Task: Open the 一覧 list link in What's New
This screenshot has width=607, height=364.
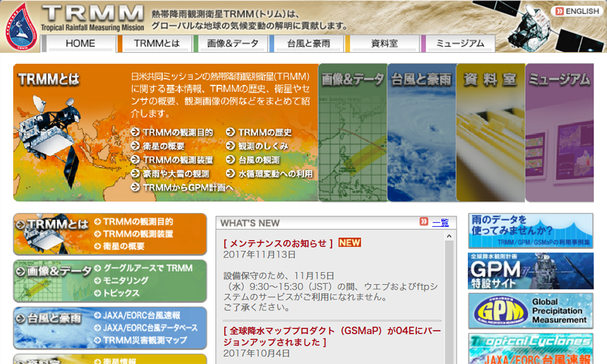Action: pos(440,223)
